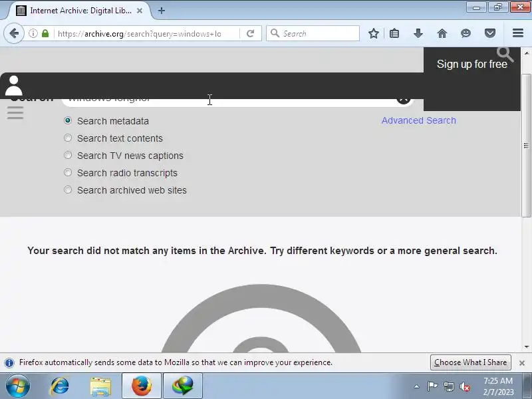Open the user account silhouette icon

click(14, 86)
